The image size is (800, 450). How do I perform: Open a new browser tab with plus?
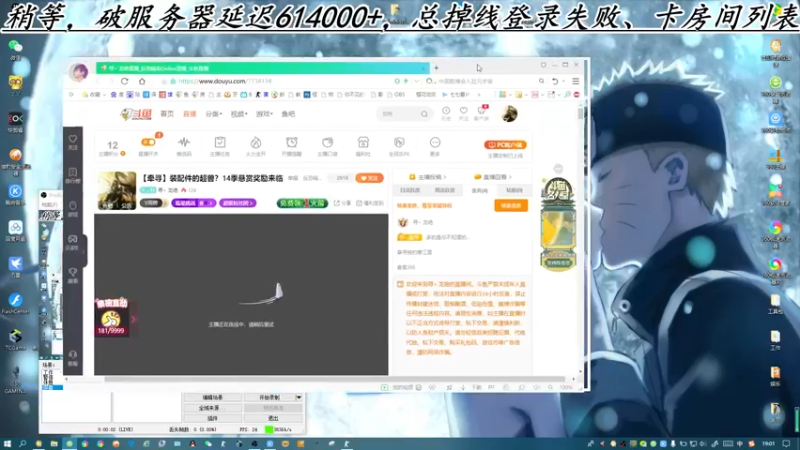click(x=436, y=68)
